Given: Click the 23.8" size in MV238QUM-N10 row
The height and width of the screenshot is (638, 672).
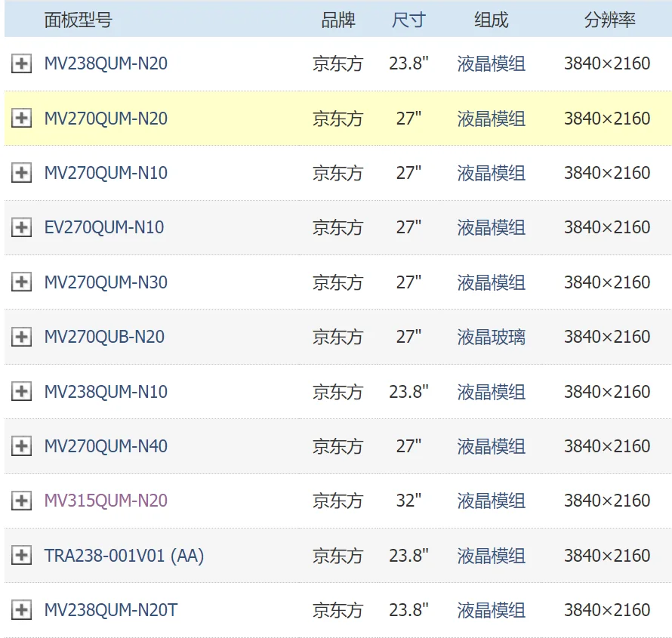Looking at the screenshot, I should point(408,392).
